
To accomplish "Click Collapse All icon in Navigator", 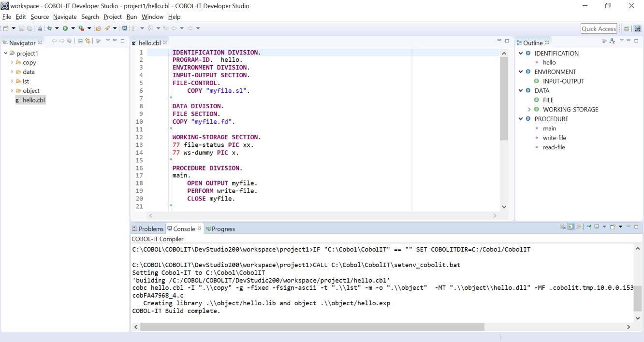I will tap(80, 41).
